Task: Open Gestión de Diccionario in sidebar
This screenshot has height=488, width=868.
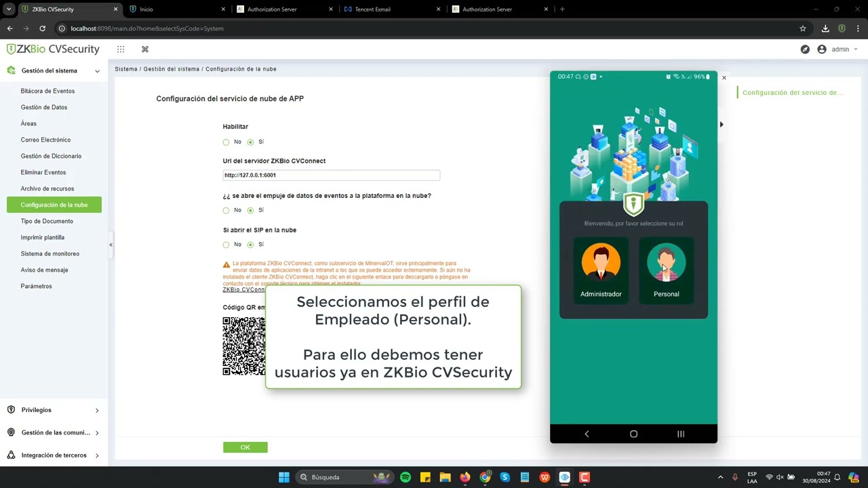Action: pos(51,156)
